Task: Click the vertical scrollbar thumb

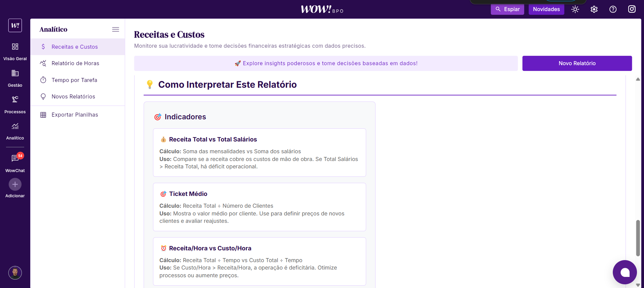Action: 638,238
